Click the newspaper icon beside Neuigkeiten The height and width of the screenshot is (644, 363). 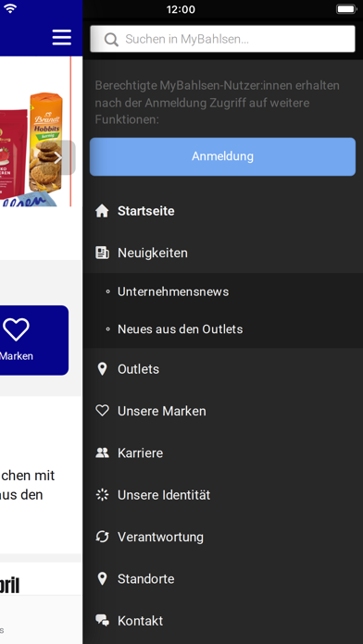tap(102, 253)
